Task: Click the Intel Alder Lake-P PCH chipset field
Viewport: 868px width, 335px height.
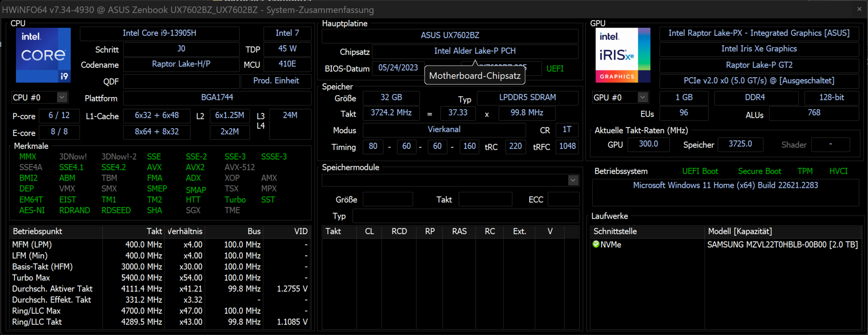Action: (475, 51)
